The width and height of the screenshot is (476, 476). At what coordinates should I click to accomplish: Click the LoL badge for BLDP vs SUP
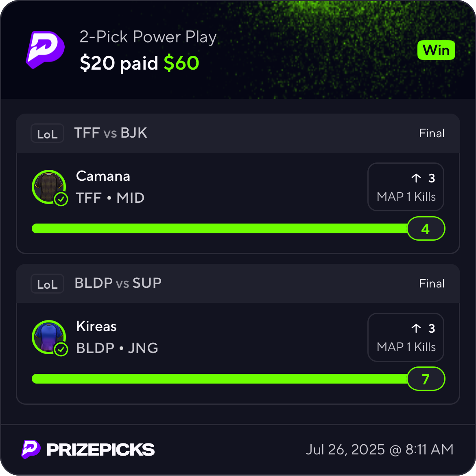(47, 284)
